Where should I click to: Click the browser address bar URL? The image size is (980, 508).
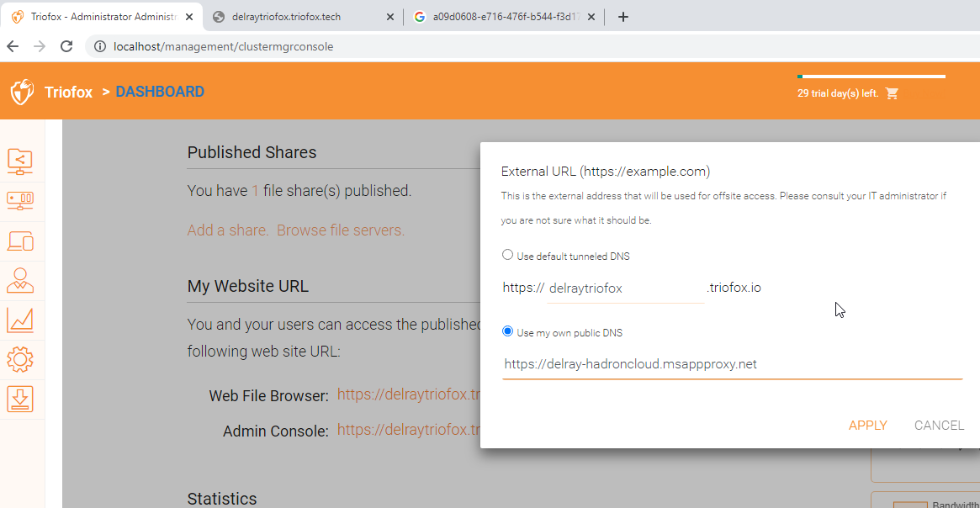[223, 46]
